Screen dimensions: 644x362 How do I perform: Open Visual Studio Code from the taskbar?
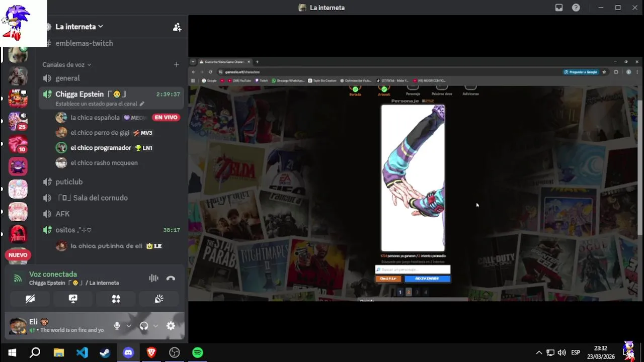click(82, 352)
